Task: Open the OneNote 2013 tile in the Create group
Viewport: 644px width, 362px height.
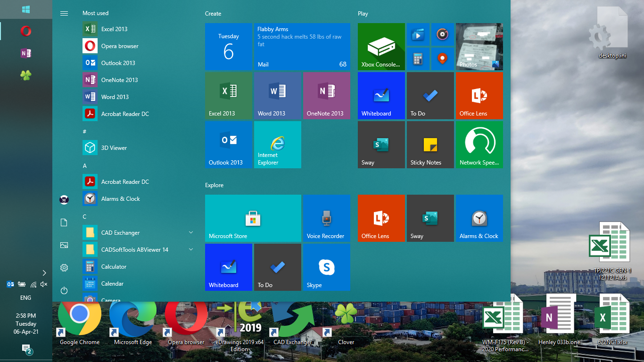Action: [x=327, y=96]
